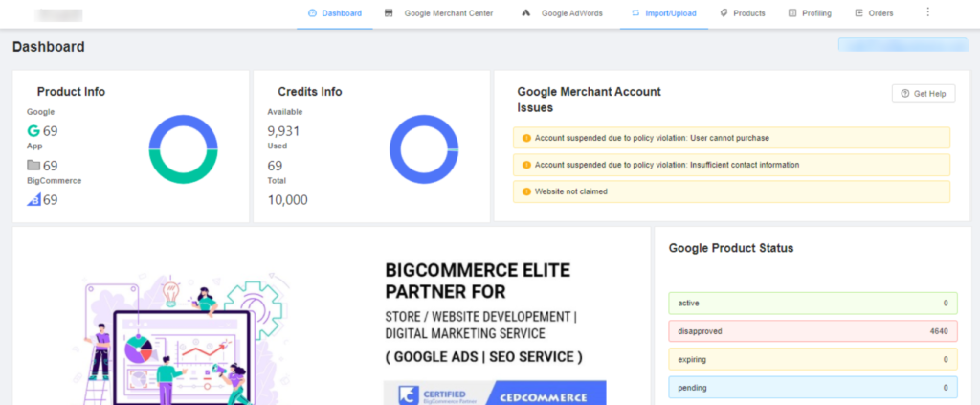Select the Products tab
Viewport: 980px width, 405px height.
(743, 13)
